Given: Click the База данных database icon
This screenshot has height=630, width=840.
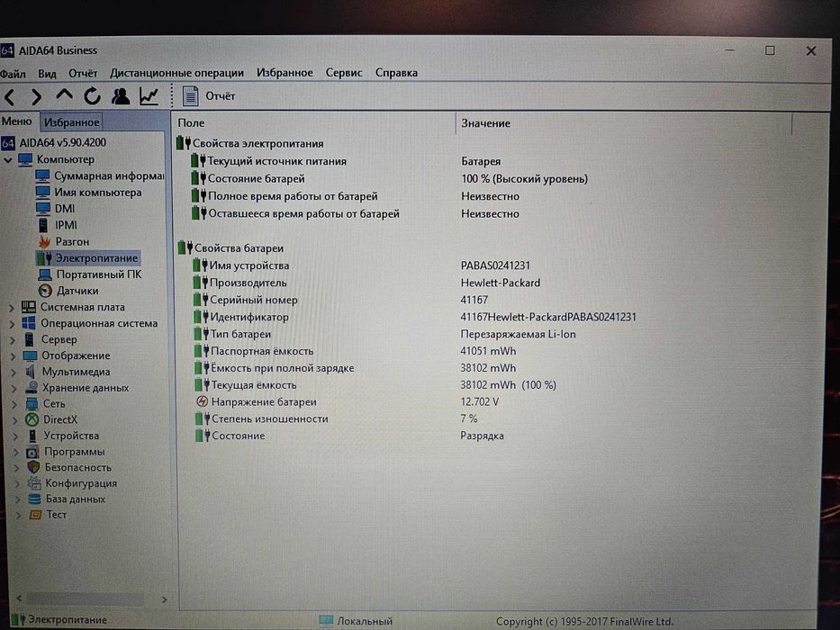Looking at the screenshot, I should point(35,499).
